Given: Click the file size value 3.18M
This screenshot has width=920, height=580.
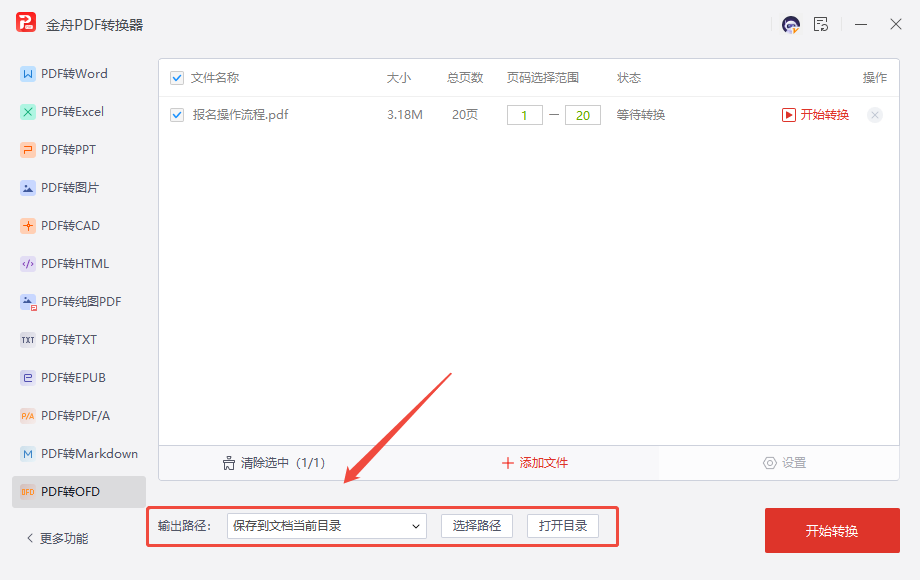Looking at the screenshot, I should pos(405,115).
